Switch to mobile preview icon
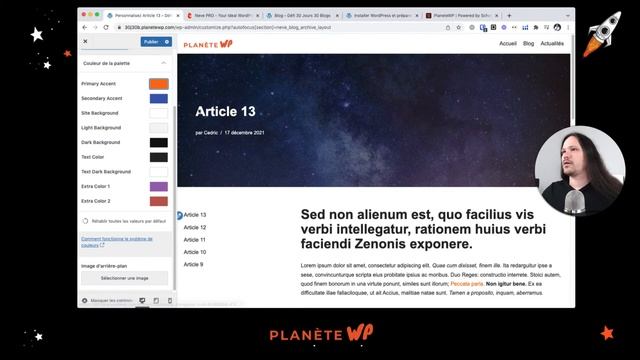Image resolution: width=640 pixels, height=360 pixels. pyautogui.click(x=170, y=300)
